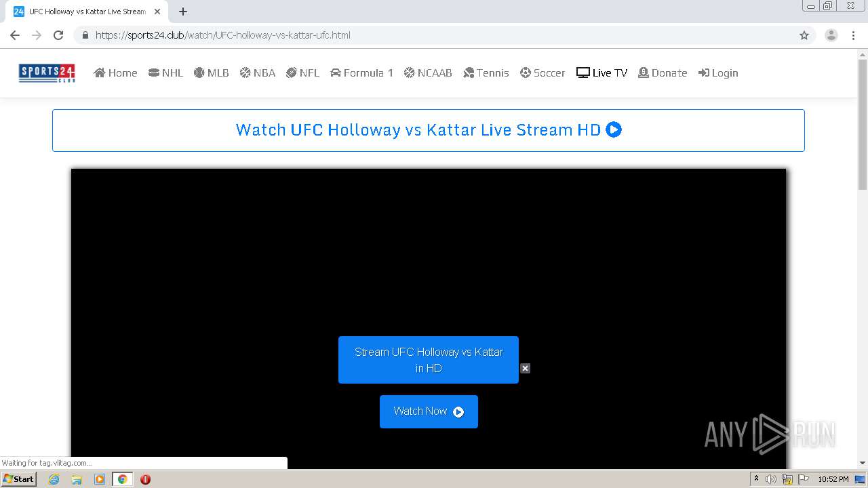View site security padlock info
The width and height of the screenshot is (868, 488).
coord(85,35)
